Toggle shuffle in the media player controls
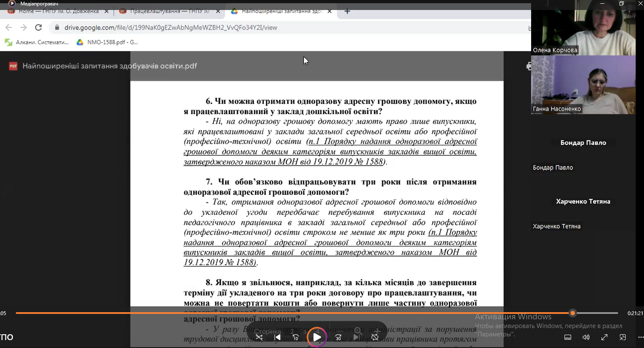This screenshot has width=644, height=348. tap(259, 337)
